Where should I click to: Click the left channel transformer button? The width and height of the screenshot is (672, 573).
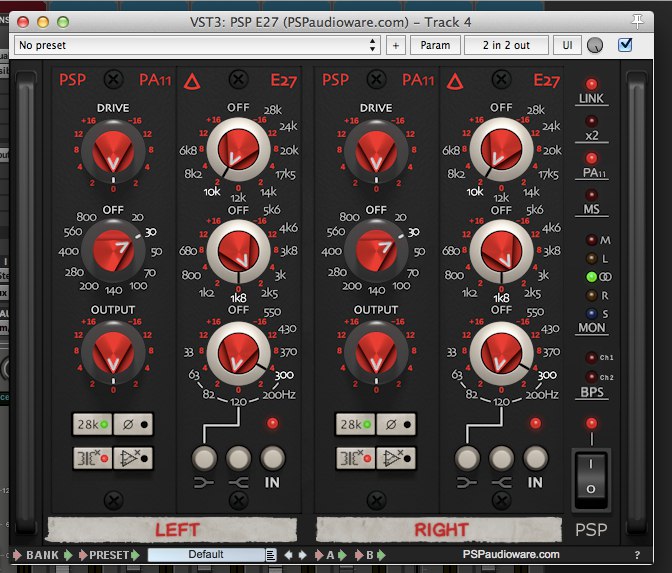coord(92,458)
